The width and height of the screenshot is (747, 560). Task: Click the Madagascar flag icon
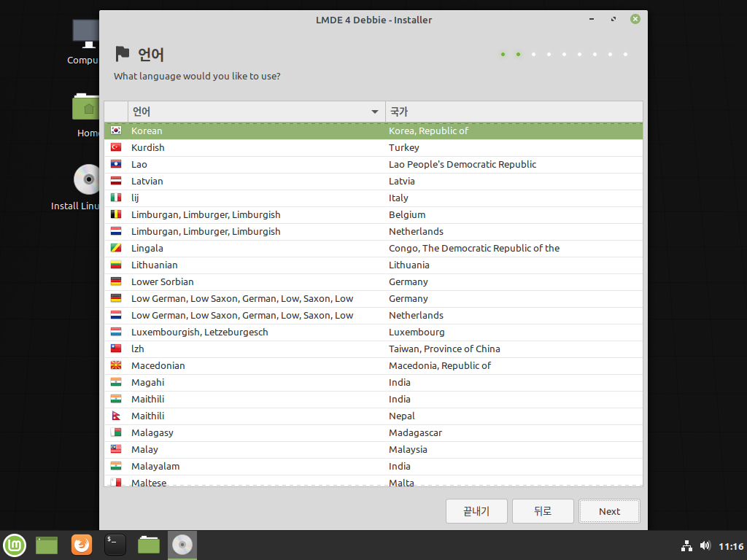pyautogui.click(x=116, y=432)
